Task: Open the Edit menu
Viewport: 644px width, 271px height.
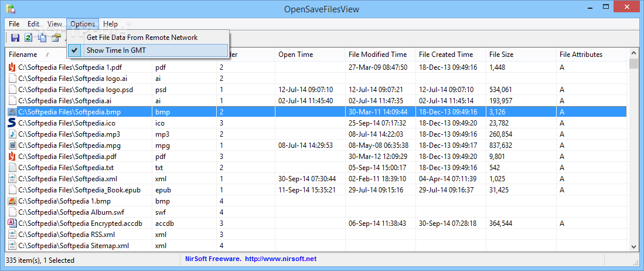Action: click(x=33, y=24)
